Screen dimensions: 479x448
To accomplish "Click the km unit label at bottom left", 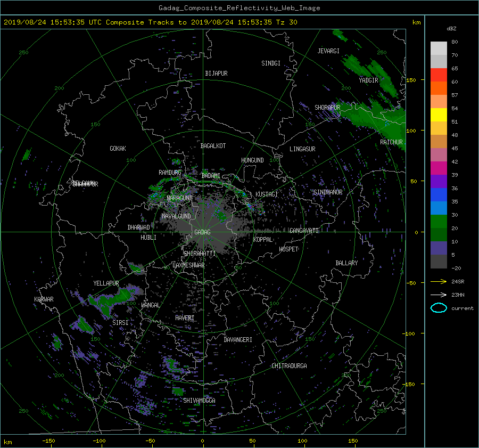I will pyautogui.click(x=8, y=442).
